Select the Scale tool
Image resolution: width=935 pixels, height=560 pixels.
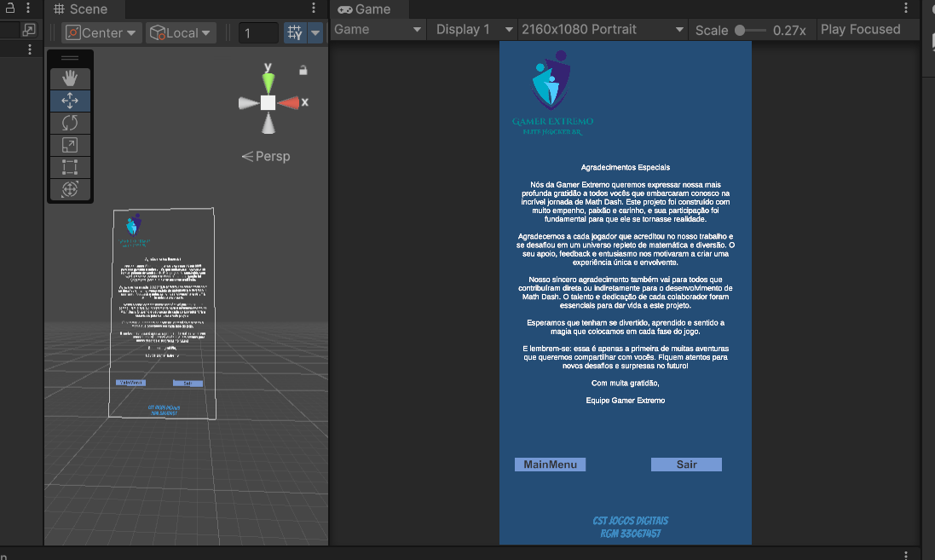[x=70, y=145]
